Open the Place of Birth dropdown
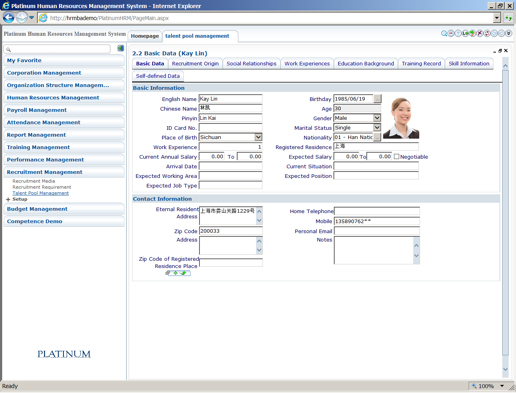Viewport: 516px width, 393px height. coord(258,137)
